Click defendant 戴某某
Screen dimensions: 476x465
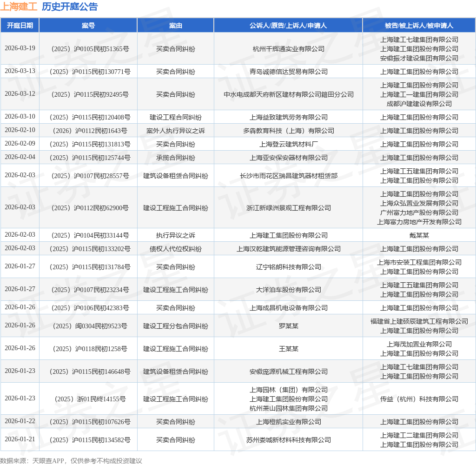tap(419, 235)
